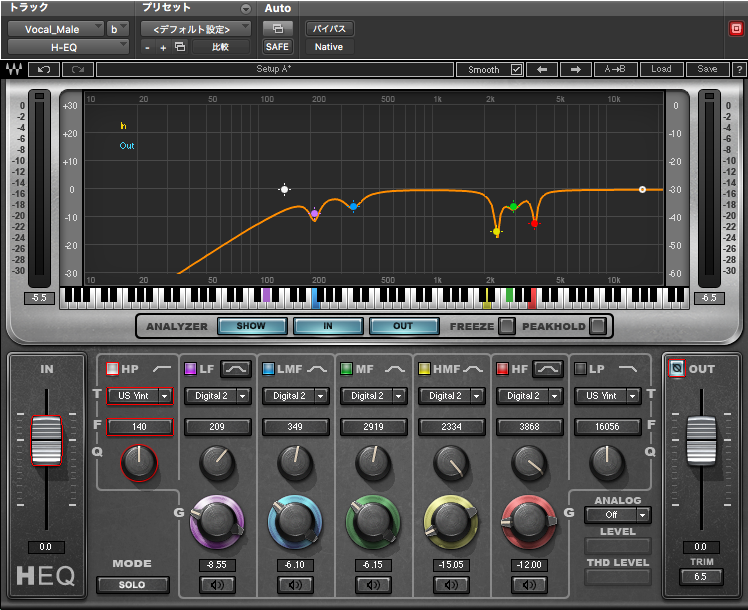Solo the LF band speaker icon
The width and height of the screenshot is (748, 610).
[x=217, y=585]
